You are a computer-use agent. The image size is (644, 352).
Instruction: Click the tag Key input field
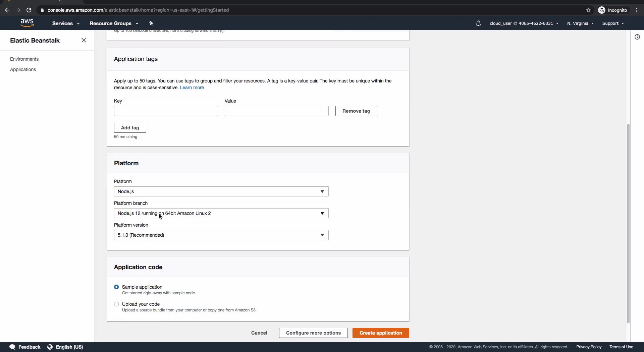point(166,111)
